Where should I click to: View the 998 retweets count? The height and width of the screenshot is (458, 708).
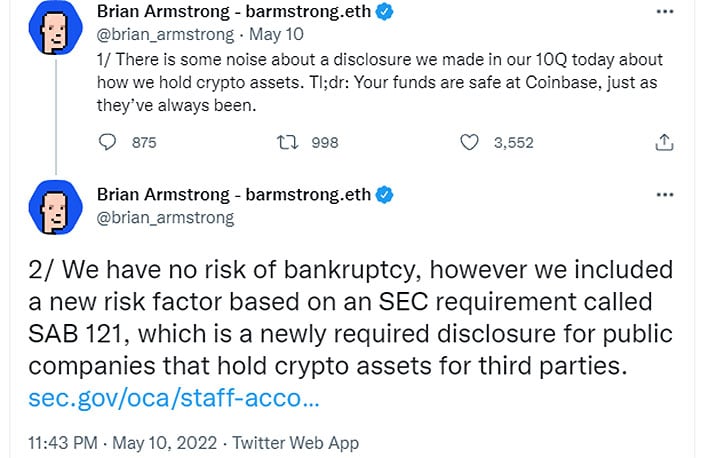(325, 143)
